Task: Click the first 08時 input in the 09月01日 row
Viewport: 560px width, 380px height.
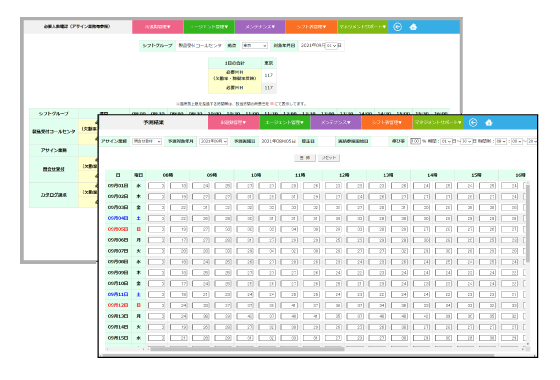Action: (156, 186)
